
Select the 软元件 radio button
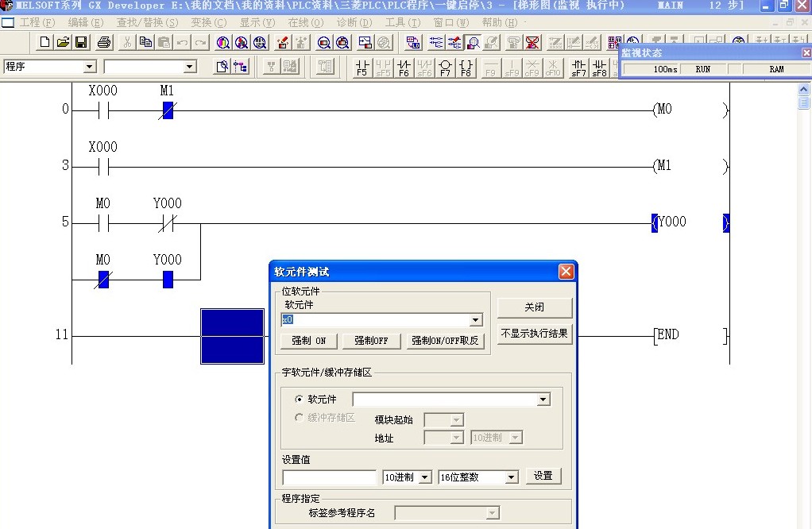pos(299,399)
